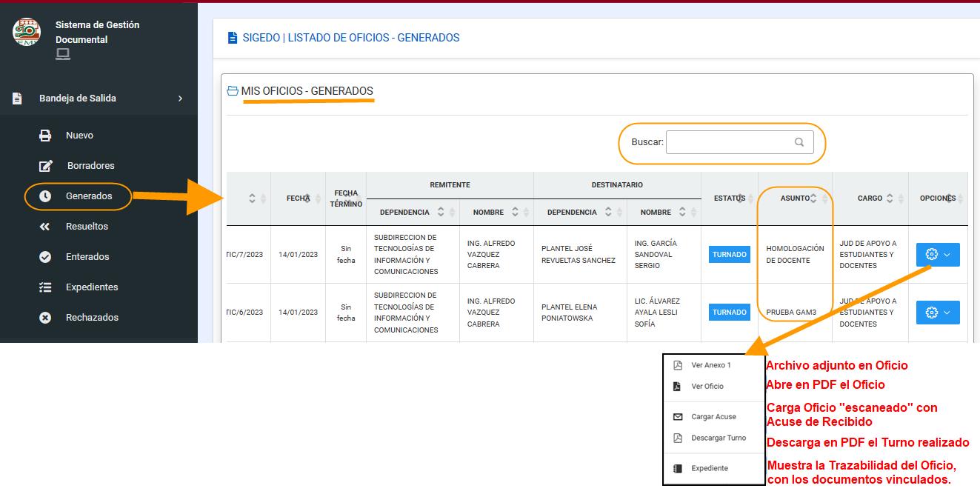Open Expedientes in the sidebar menu
980x494 pixels.
92,287
